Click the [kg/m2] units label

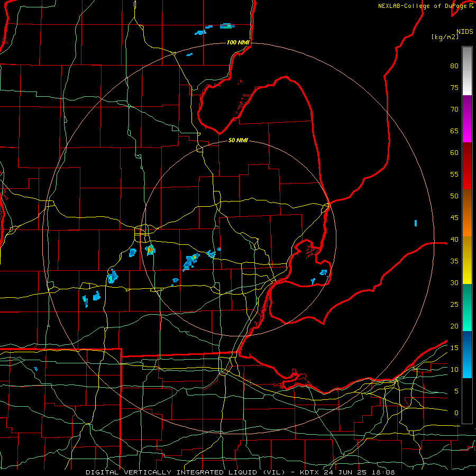(445, 37)
